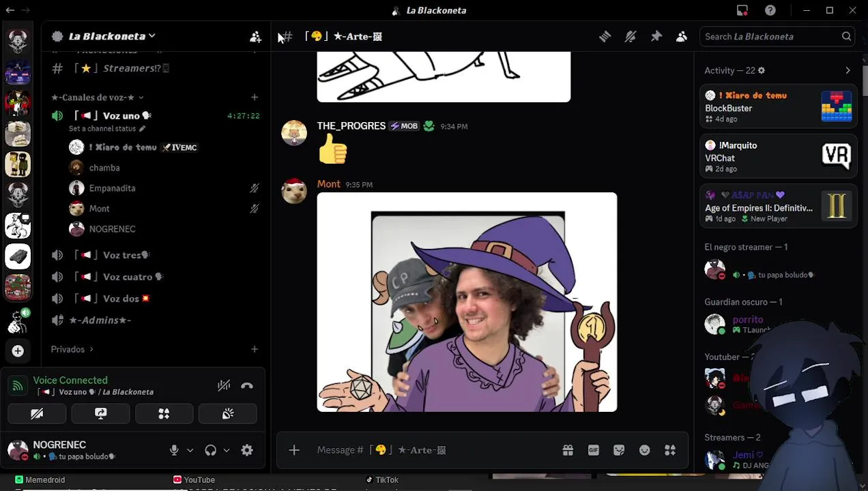Switch to YouTube browser tab
The image size is (868, 491).
(x=194, y=480)
